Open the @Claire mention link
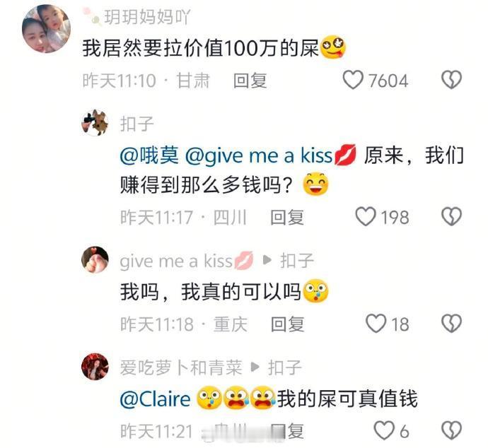 [155, 399]
